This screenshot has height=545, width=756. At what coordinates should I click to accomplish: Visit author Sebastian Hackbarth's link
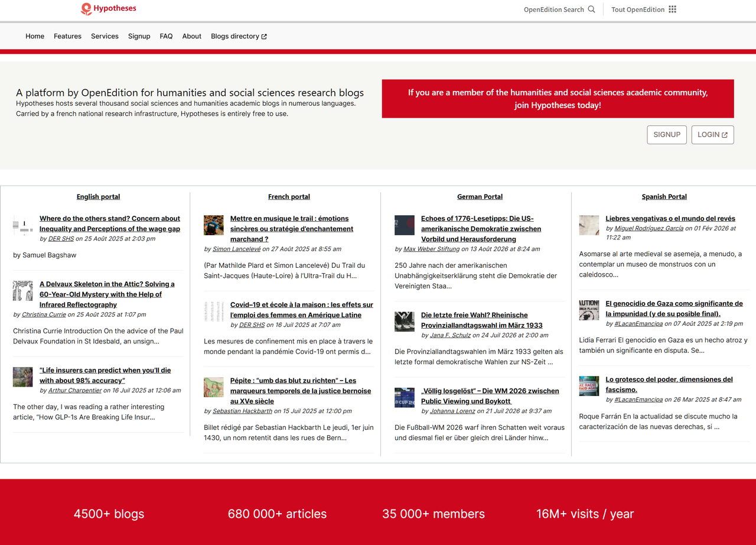[242, 411]
